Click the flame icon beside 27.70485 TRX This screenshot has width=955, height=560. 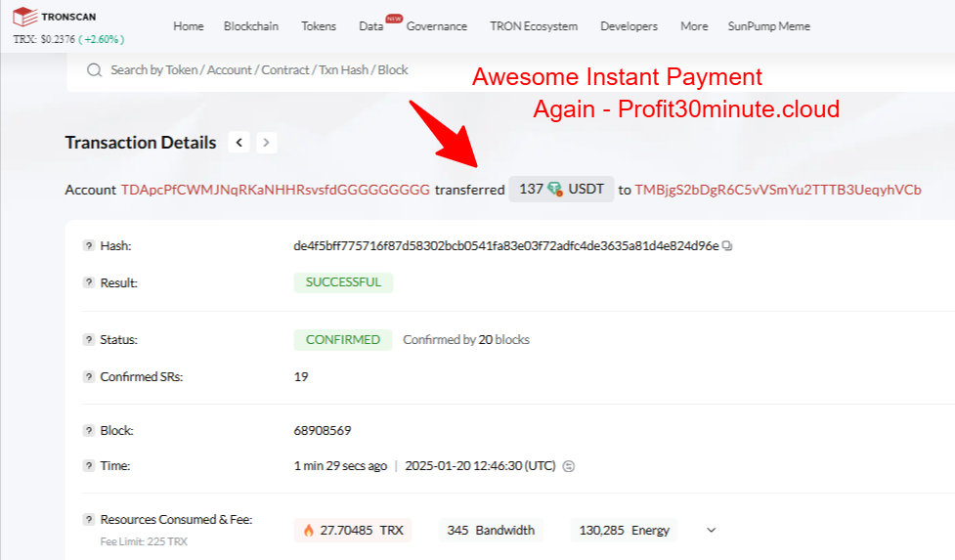308,530
